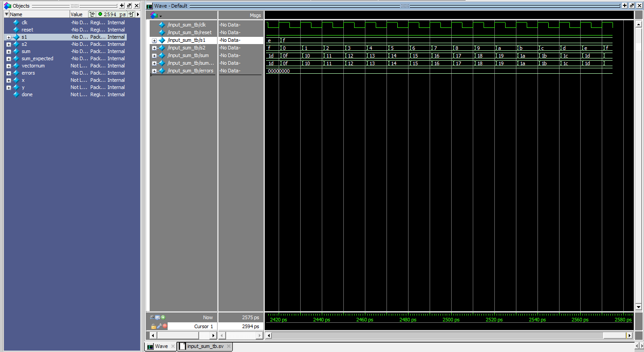This screenshot has height=352, width=644.
Task: Click waveform horizontal scrollbar left arrow
Action: click(x=269, y=335)
